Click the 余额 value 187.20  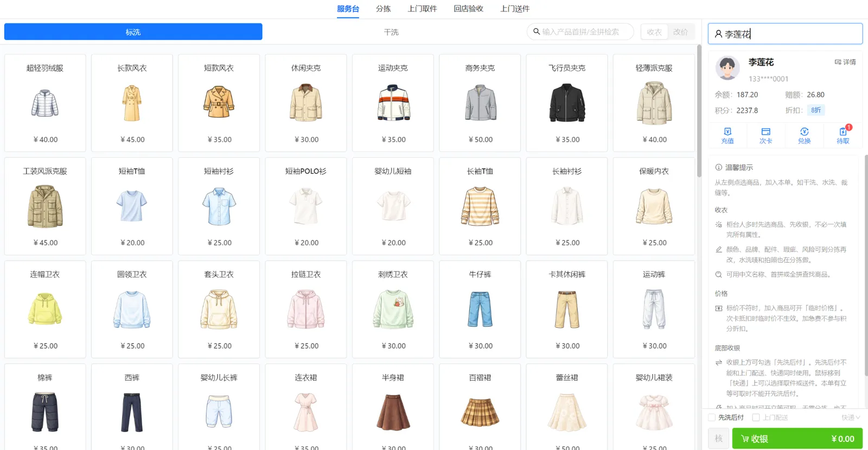(x=747, y=94)
